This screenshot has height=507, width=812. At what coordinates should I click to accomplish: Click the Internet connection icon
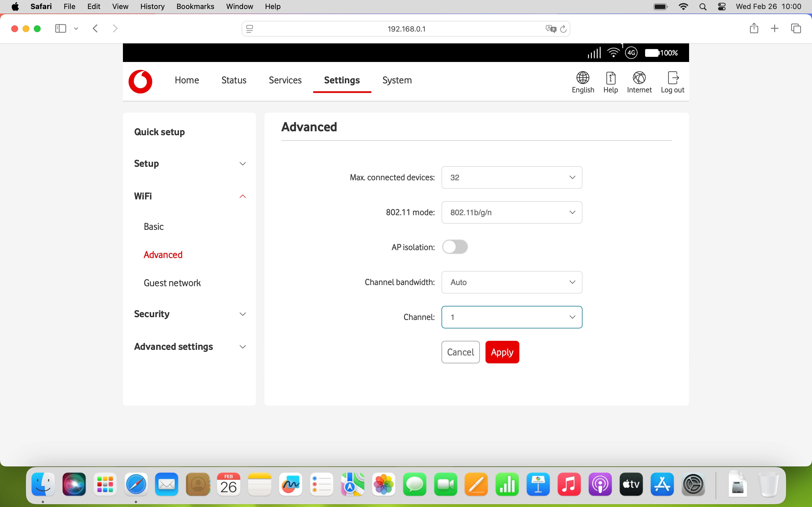639,81
